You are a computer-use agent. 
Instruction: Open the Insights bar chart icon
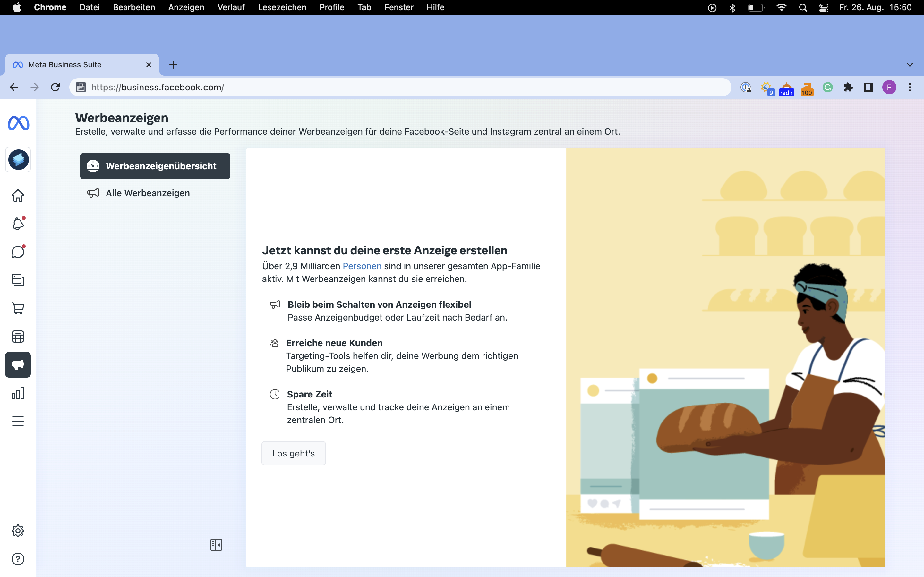click(x=18, y=393)
